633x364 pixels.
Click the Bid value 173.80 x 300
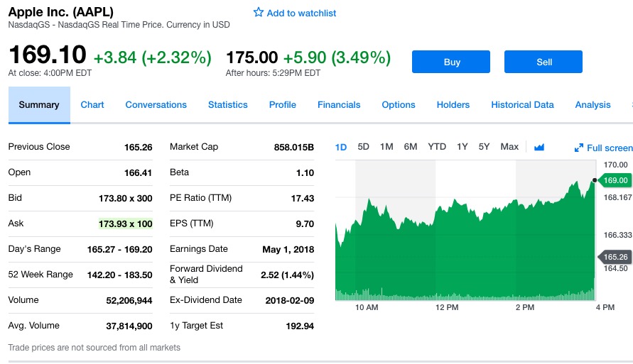[126, 199]
